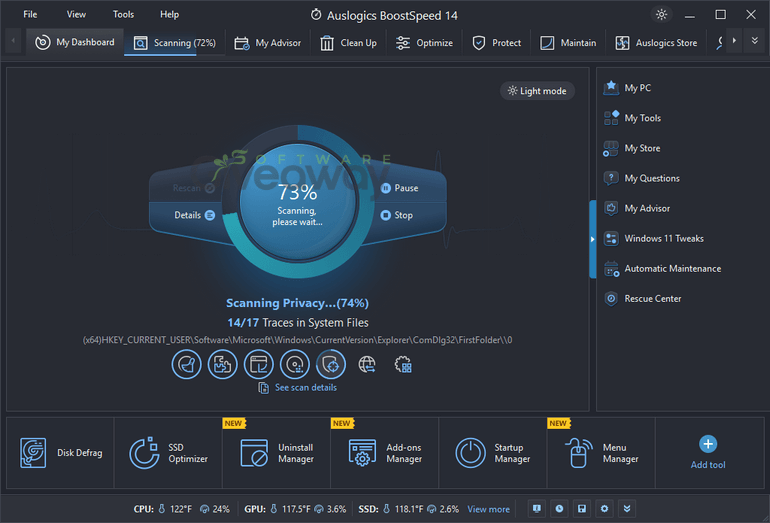
Task: Open Automatic Maintenance
Action: [x=662, y=269]
